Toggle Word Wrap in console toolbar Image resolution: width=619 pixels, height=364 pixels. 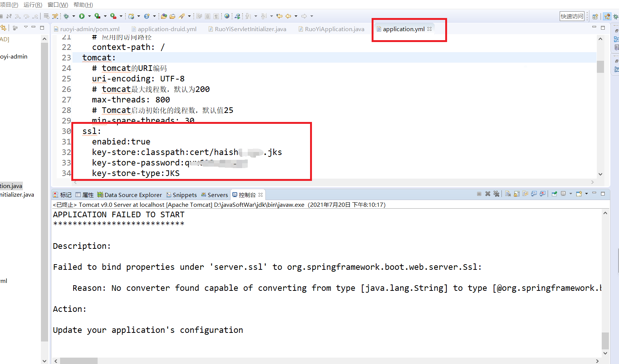tap(525, 194)
